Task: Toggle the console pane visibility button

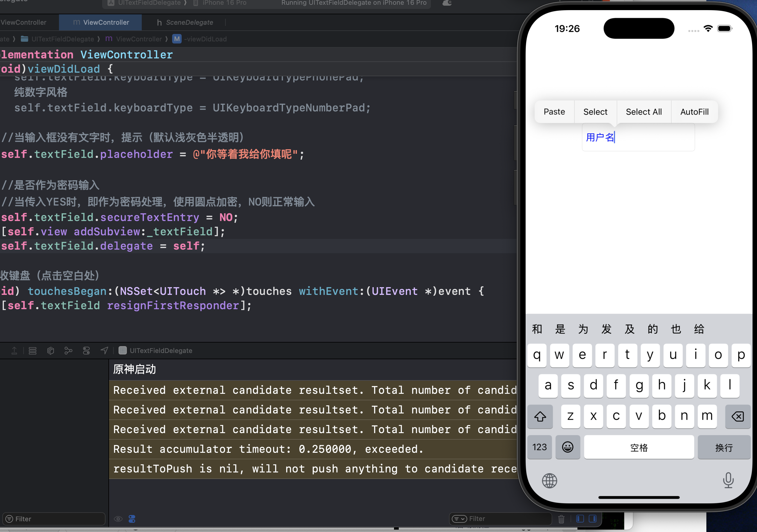Action: point(593,519)
